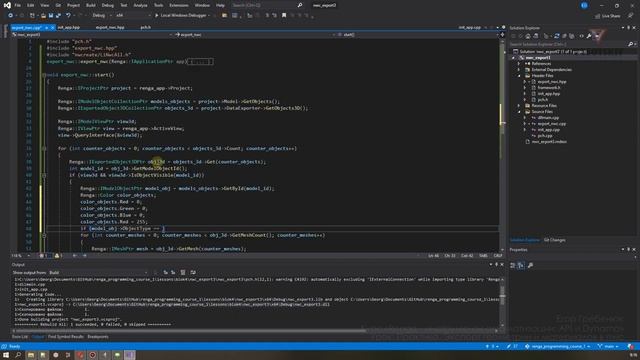The image size is (640, 360).
Task: Click the Search Solution Explorer input field
Action: (x=568, y=44)
